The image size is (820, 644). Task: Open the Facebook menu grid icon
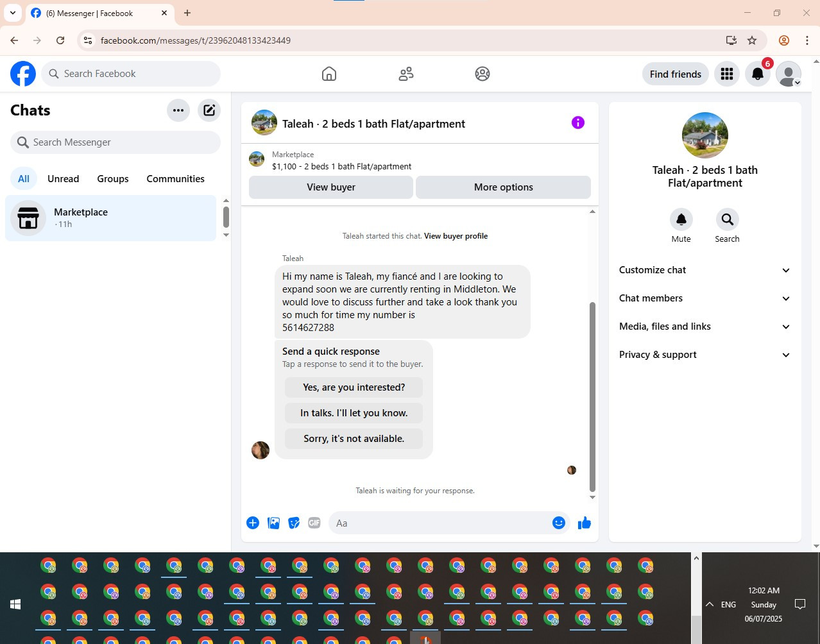[727, 74]
